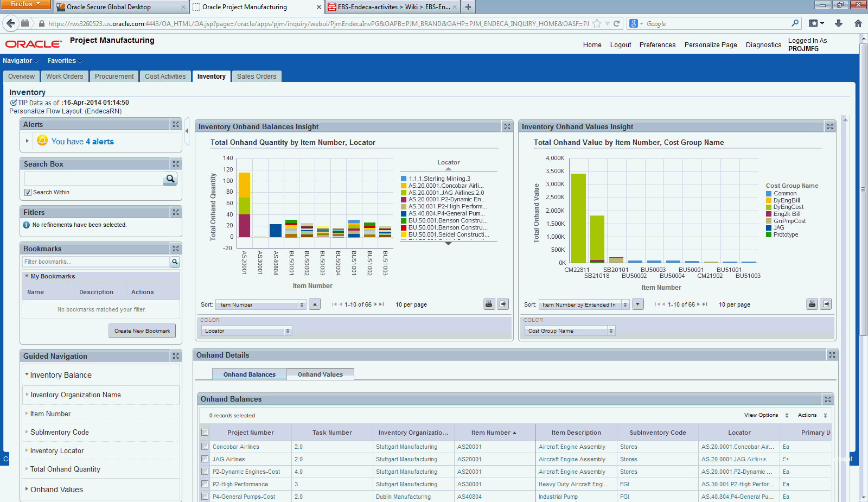Screen dimensions: 868x502
Task: Select the JAG Airlines row checkbox
Action: 205,459
